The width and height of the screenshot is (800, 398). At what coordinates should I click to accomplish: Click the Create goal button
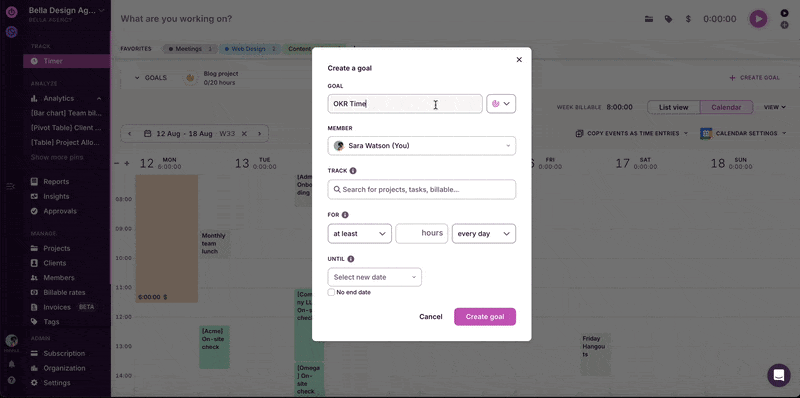485,316
